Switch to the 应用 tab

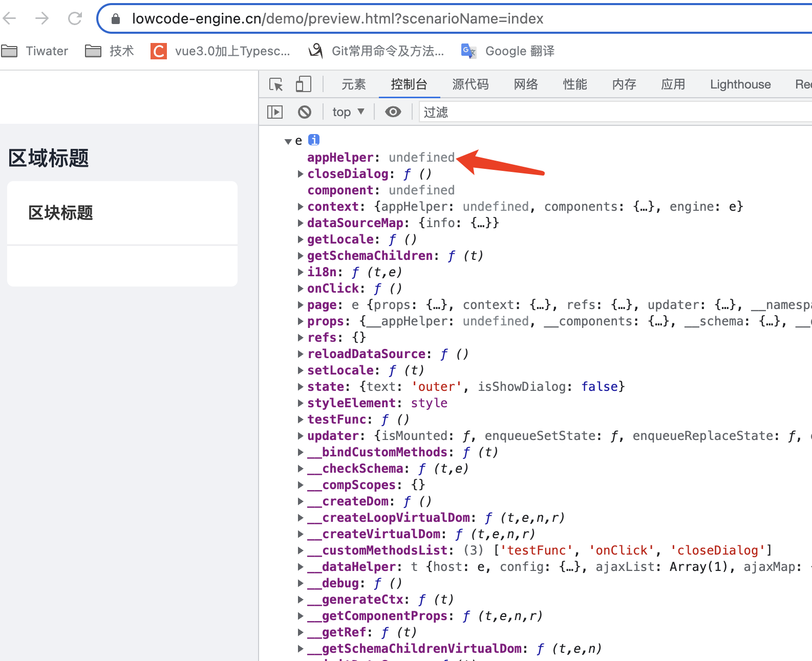[673, 84]
